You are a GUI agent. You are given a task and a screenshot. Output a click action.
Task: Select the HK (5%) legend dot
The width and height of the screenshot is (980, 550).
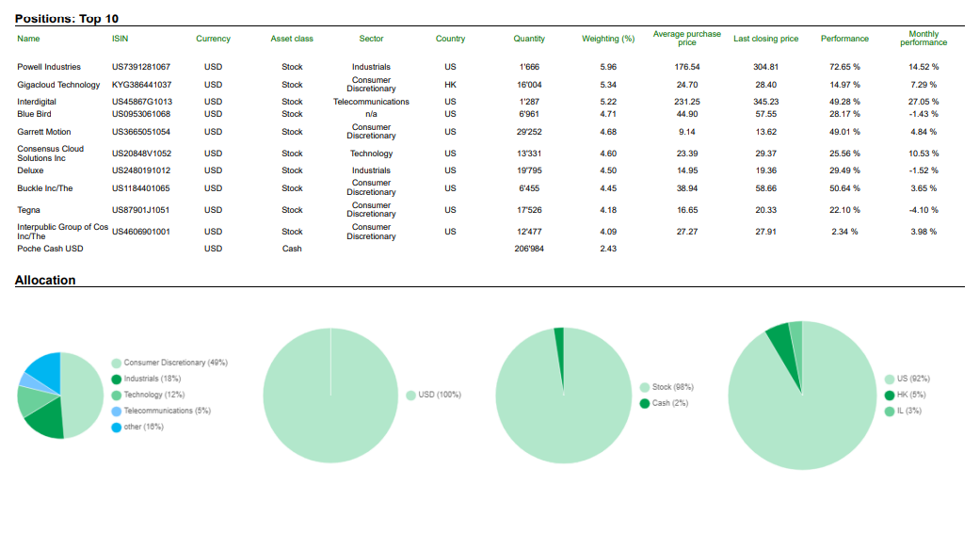coord(889,395)
